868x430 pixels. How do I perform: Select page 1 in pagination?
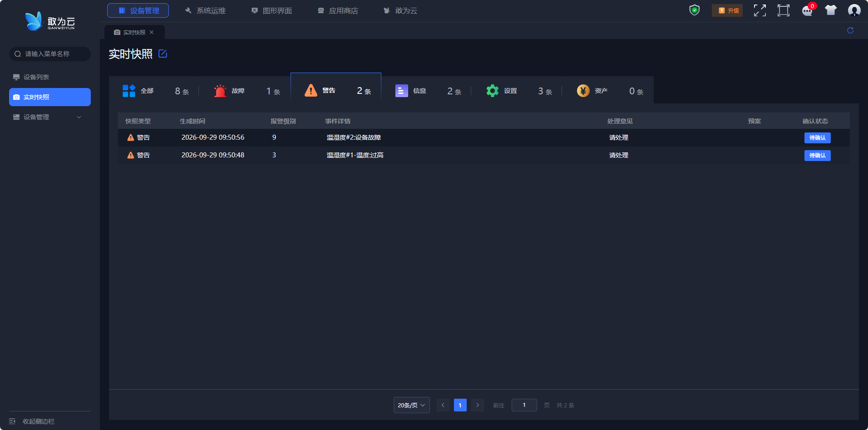(460, 405)
